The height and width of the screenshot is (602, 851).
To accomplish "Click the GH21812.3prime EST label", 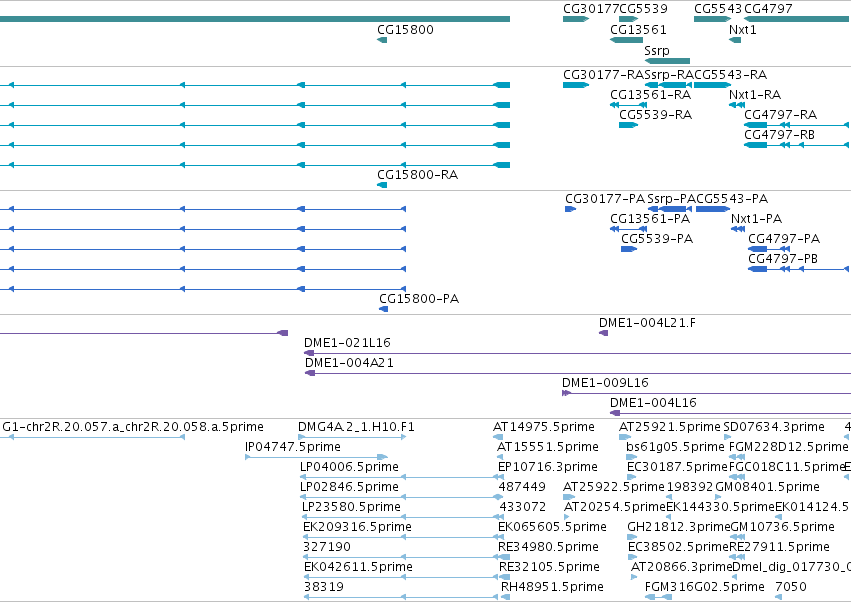I will click(678, 528).
